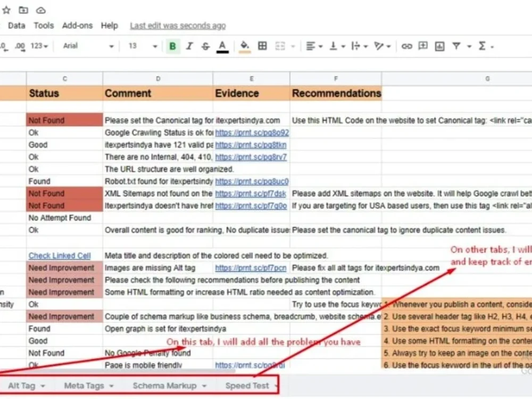The height and width of the screenshot is (399, 532).
Task: Open the Alt Tag tab dropdown arrow
Action: tap(43, 386)
